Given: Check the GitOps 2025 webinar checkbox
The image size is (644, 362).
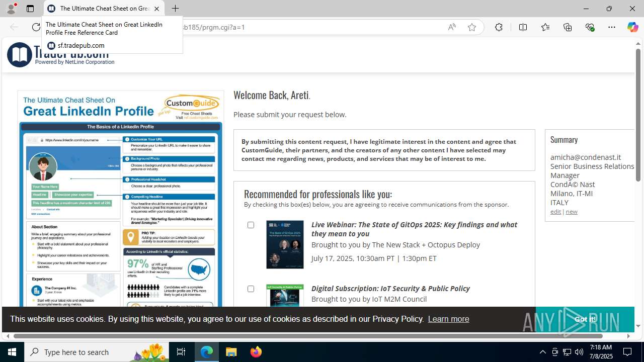Looking at the screenshot, I should point(251,225).
